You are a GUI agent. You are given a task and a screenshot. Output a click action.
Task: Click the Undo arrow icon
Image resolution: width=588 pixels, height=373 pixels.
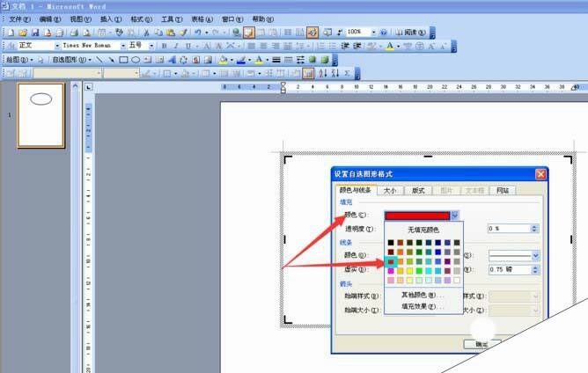pos(198,33)
